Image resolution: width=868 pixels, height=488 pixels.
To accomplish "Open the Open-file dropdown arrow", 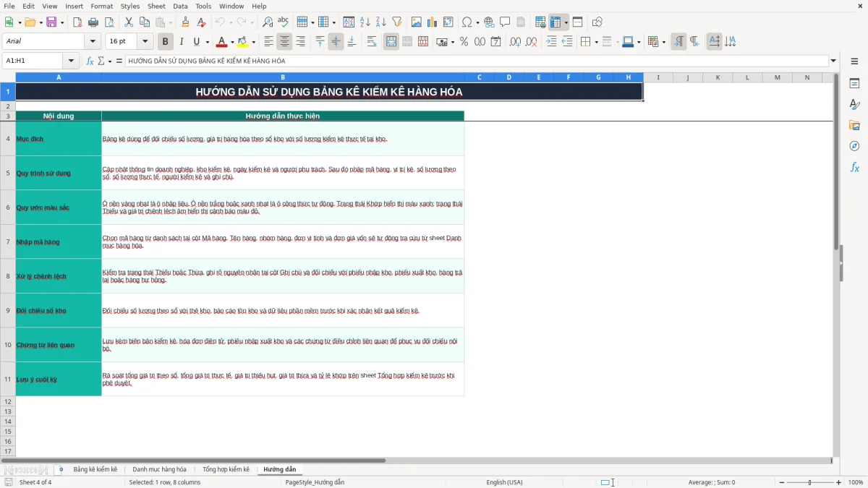I will (41, 22).
